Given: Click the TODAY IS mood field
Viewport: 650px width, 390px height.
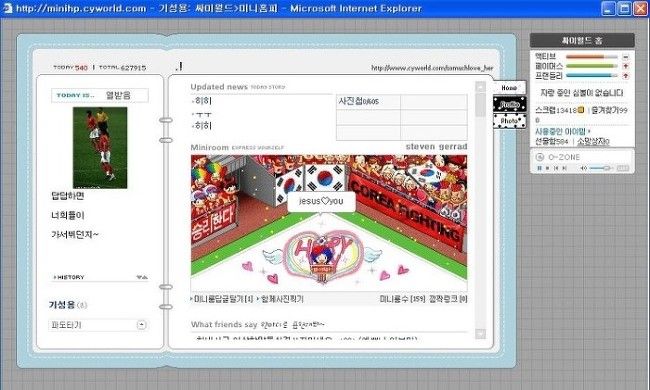Looking at the screenshot, I should coord(99,95).
